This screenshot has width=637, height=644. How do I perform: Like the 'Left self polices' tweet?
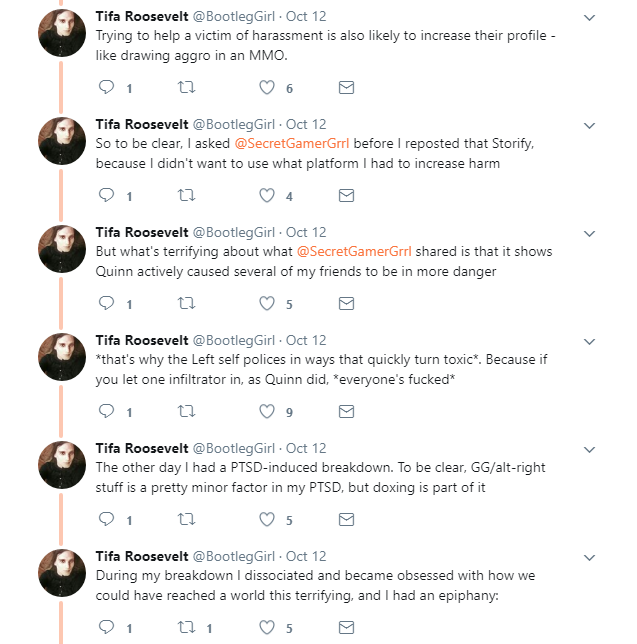[x=267, y=412]
